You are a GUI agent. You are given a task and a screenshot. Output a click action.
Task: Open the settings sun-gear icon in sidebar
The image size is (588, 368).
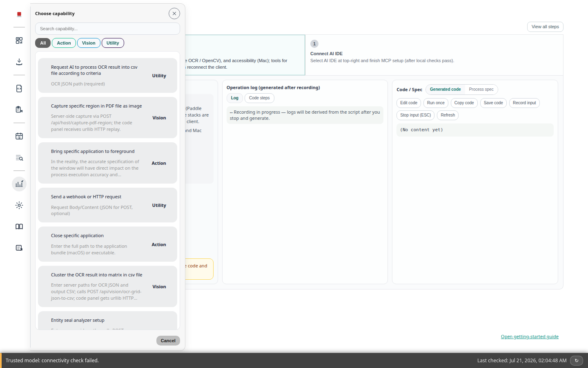[19, 205]
